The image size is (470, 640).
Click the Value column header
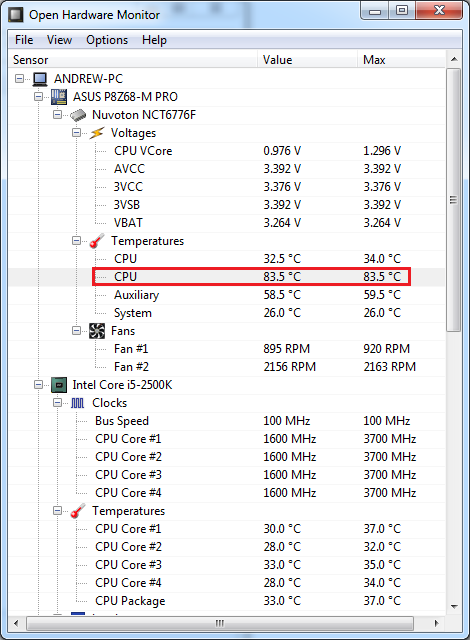pyautogui.click(x=307, y=60)
